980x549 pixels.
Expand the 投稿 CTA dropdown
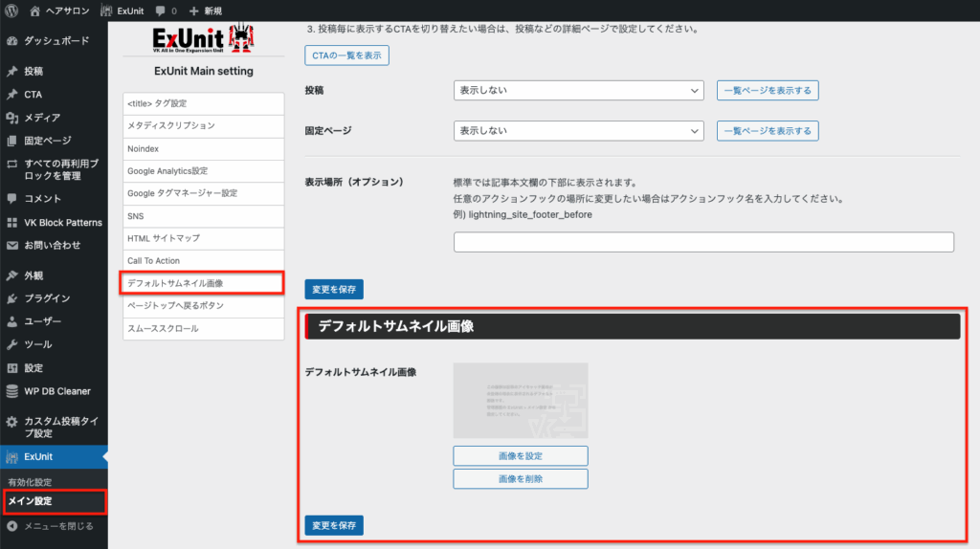(578, 91)
